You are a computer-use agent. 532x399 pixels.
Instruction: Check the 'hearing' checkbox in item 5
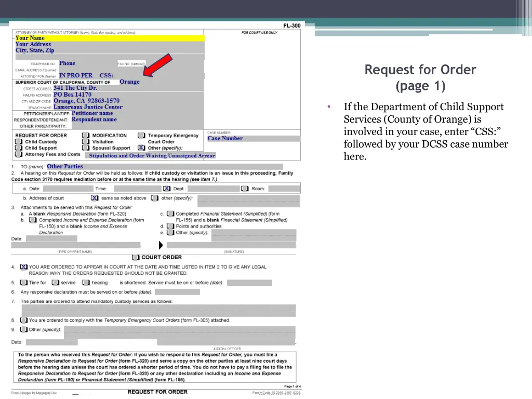[x=86, y=283]
